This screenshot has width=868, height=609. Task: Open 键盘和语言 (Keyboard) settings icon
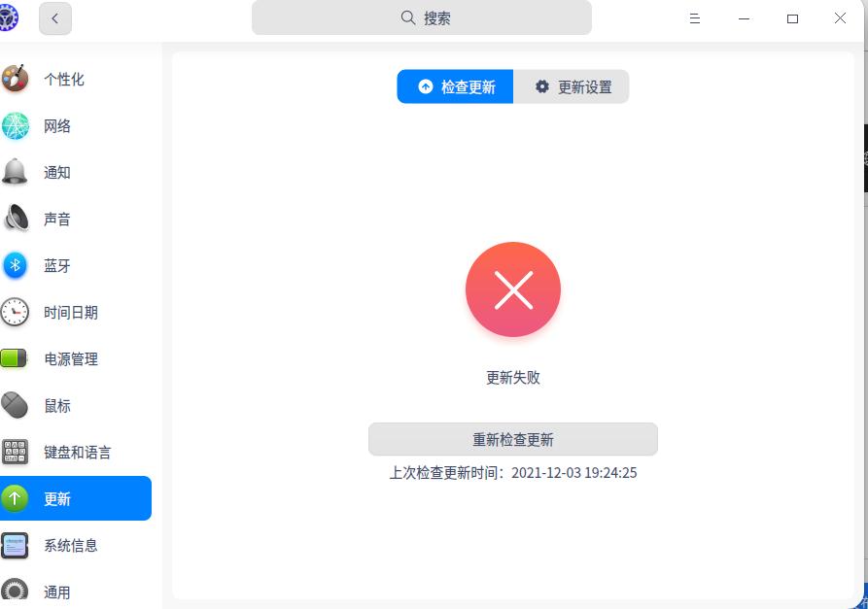pos(16,452)
